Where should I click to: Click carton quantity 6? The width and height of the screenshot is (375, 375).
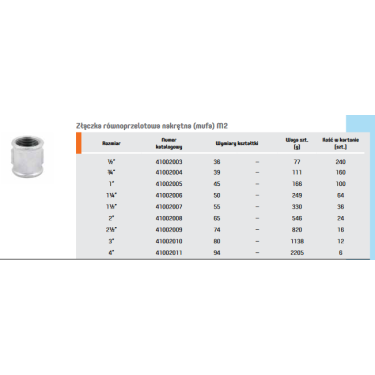(341, 253)
